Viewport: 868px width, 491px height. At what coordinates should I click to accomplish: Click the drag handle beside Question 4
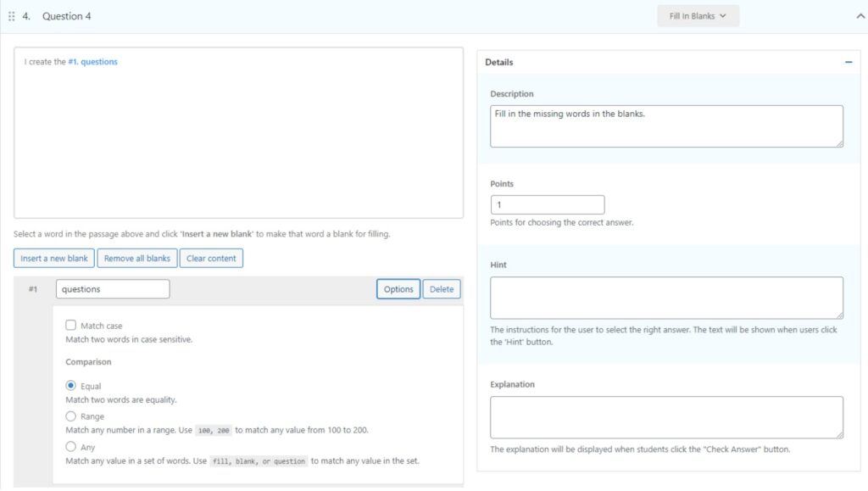click(x=12, y=16)
